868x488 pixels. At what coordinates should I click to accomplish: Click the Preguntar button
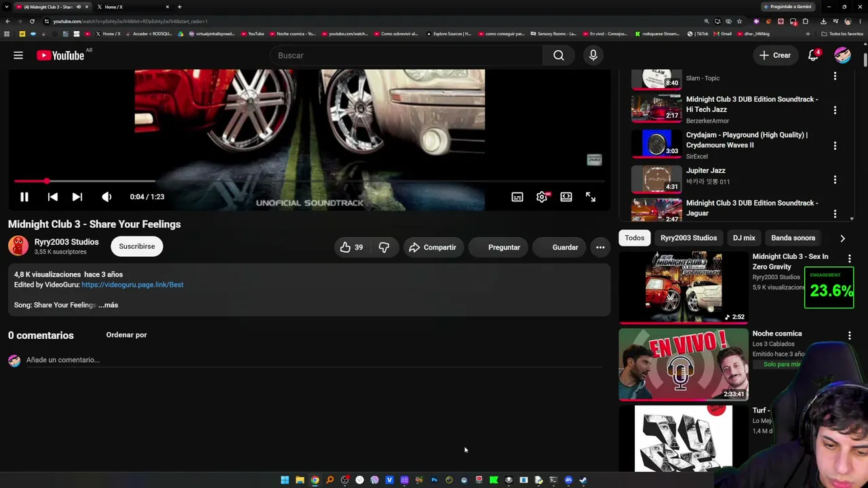pos(497,247)
